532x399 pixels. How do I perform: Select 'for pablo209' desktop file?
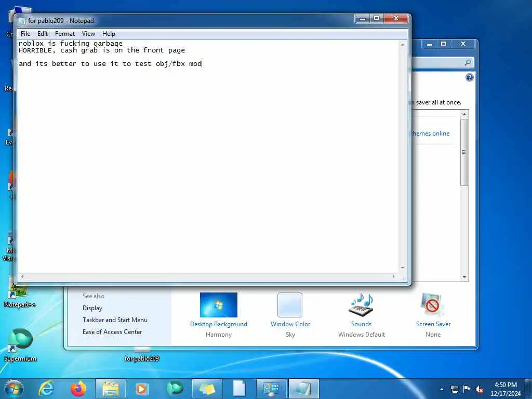pos(141,355)
